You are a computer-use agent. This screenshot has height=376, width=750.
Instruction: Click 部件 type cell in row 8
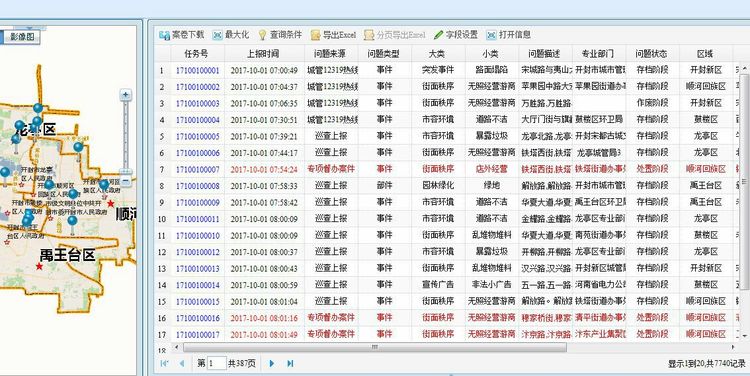click(384, 185)
